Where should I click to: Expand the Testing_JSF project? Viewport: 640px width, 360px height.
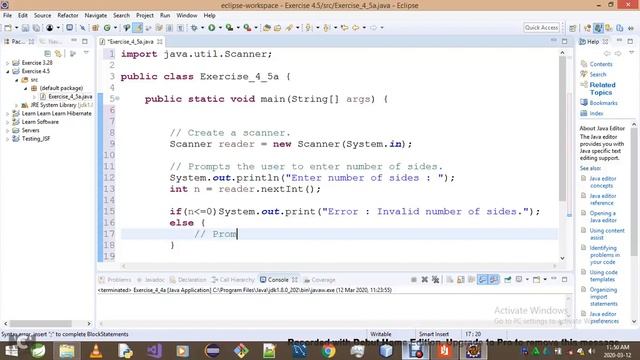pos(7,139)
